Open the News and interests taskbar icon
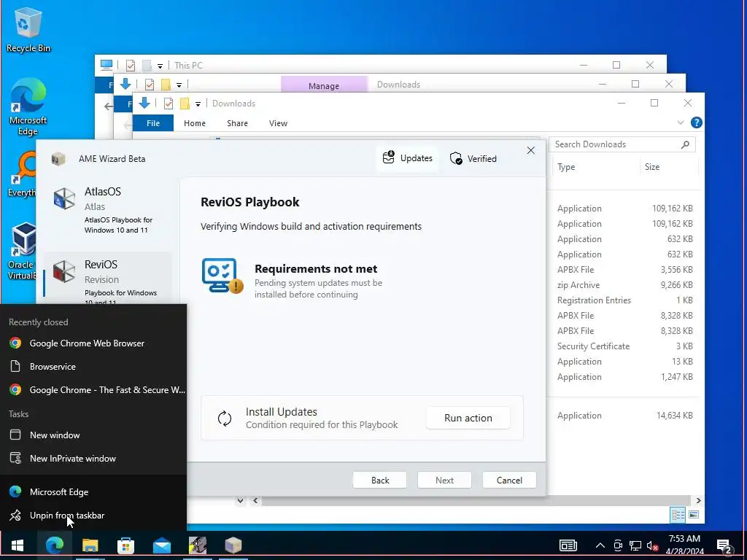This screenshot has height=560, width=747. tap(568, 545)
